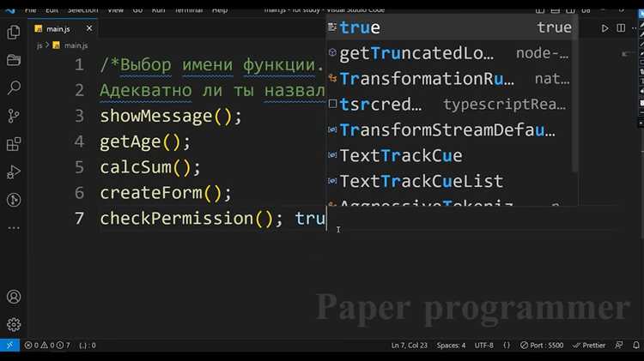
Task: Open the Extensions view icon
Action: click(14, 144)
